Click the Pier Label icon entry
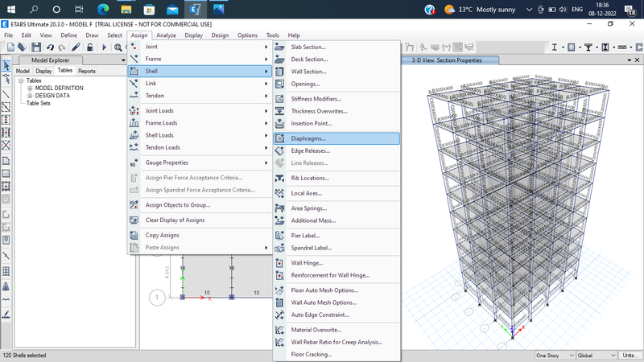Image resolution: width=644 pixels, height=362 pixels. (x=279, y=236)
